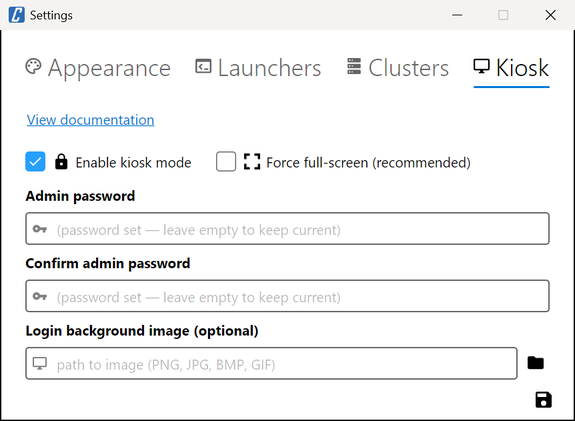Click the Admin password heading

click(x=80, y=196)
